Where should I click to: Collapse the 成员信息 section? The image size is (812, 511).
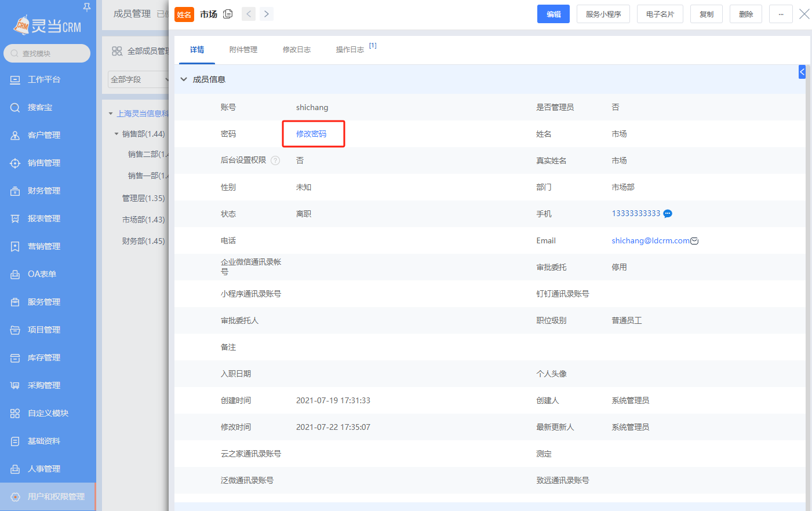pyautogui.click(x=184, y=79)
